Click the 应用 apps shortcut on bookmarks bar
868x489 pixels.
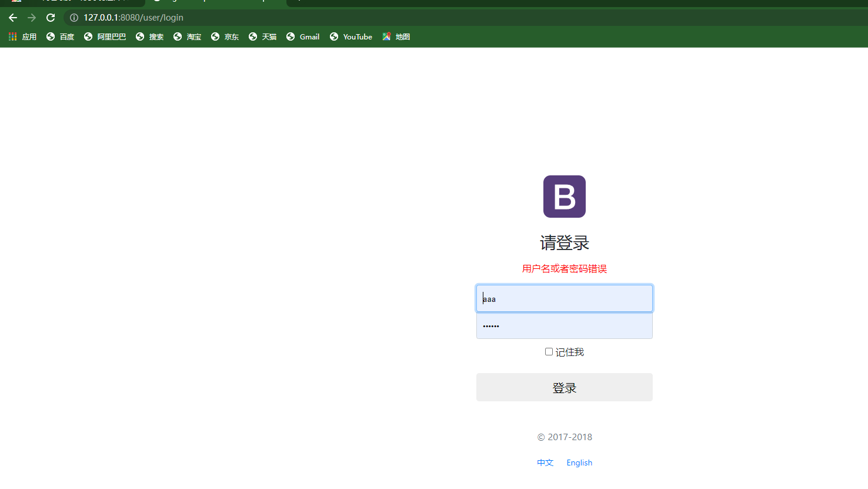(22, 36)
